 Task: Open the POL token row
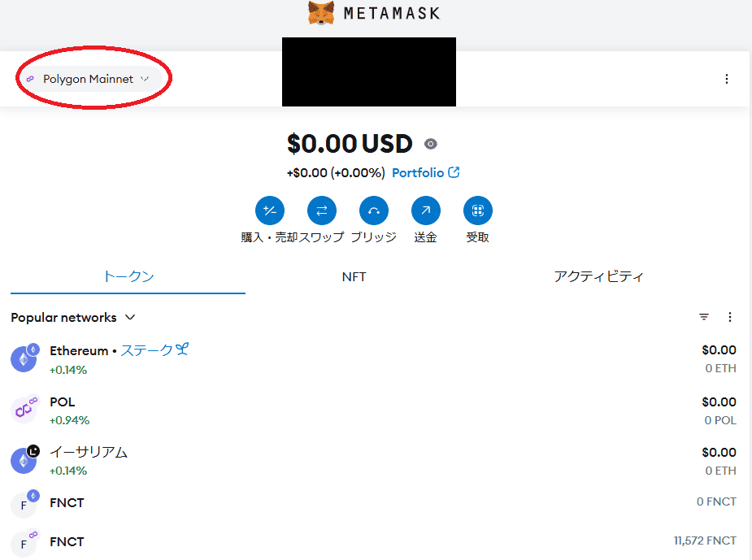[x=374, y=411]
